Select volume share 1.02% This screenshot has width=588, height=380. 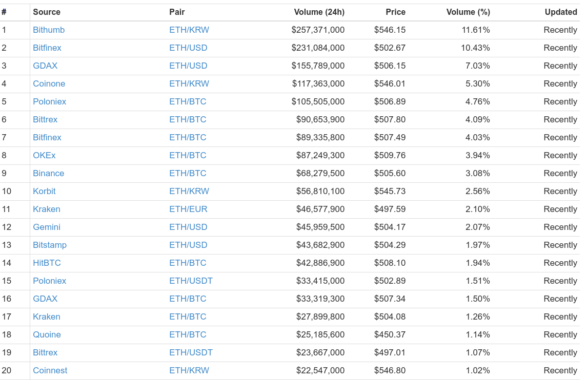478,371
